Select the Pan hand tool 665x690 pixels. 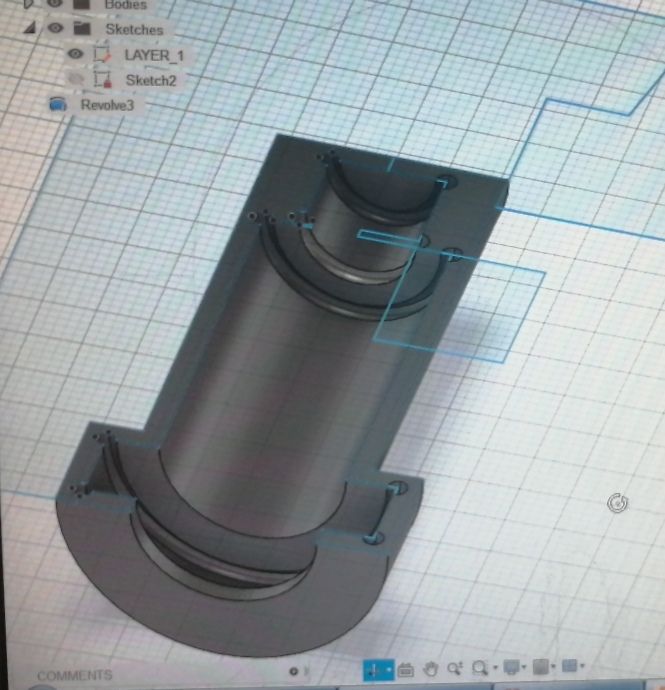[430, 669]
